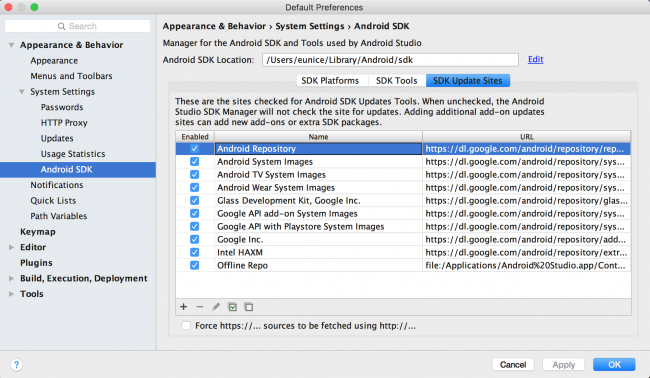Add a new SDK update site
The height and width of the screenshot is (378, 650).
(x=184, y=307)
